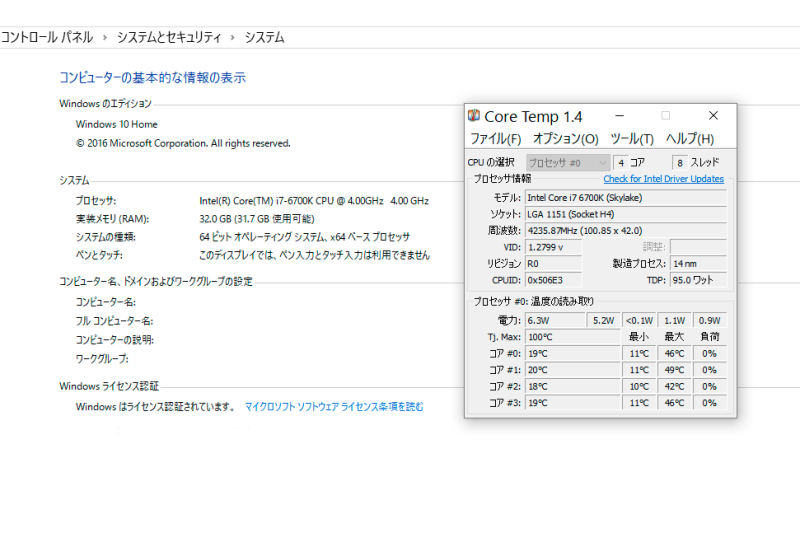800x533 pixels.
Task: Click the コア #1 maximum temperature 49°C
Action: [x=674, y=370]
